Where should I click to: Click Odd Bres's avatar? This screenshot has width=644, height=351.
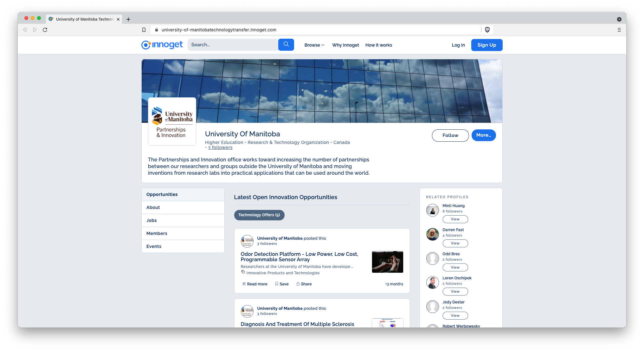click(x=432, y=258)
